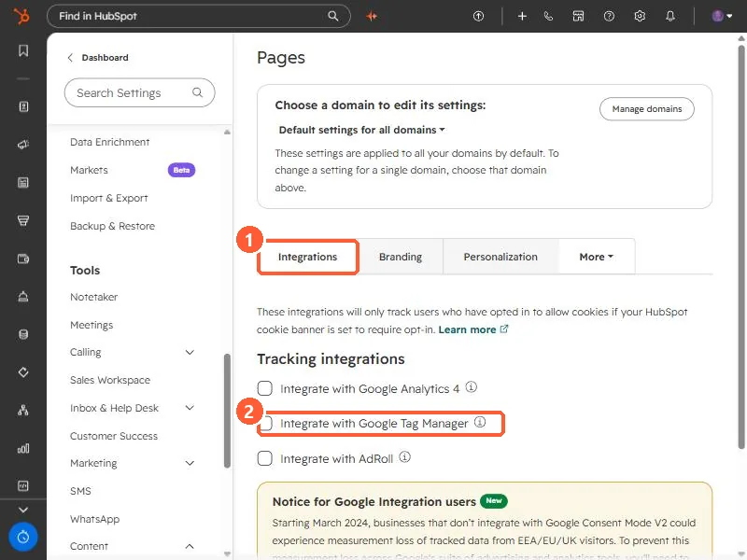Screen dimensions: 747x560
Task: Open the automation diamond icon in left rail
Action: tap(23, 372)
